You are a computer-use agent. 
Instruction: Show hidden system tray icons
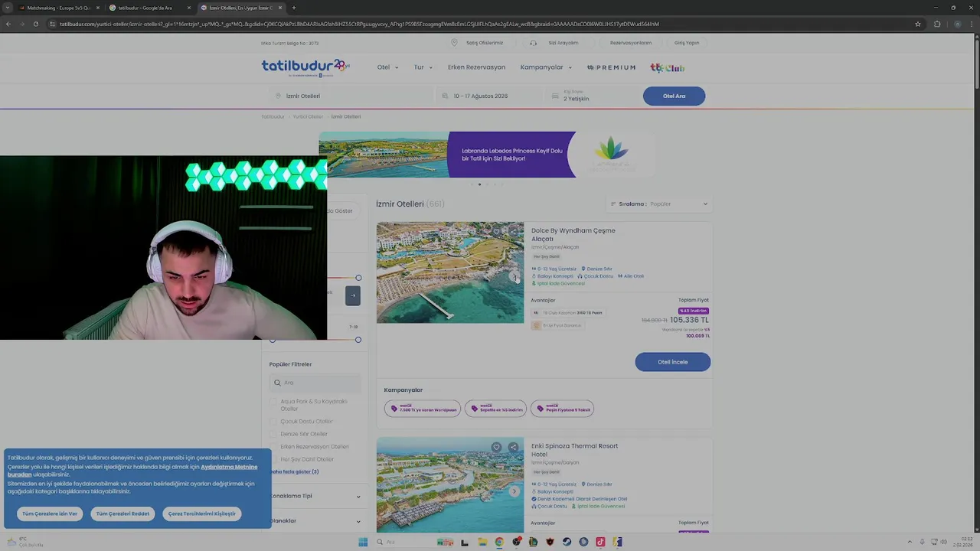tap(911, 542)
